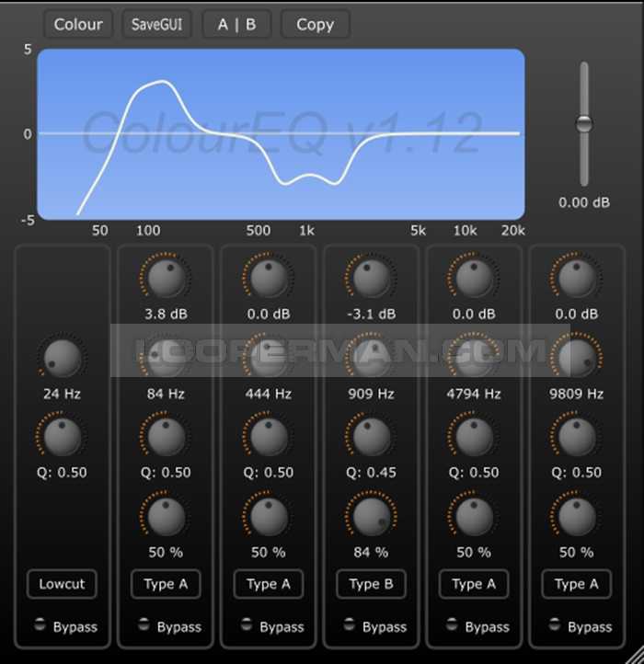Screen dimensions: 644x664
Task: Toggle Bypass on the 9809 Hz band
Action: click(555, 624)
